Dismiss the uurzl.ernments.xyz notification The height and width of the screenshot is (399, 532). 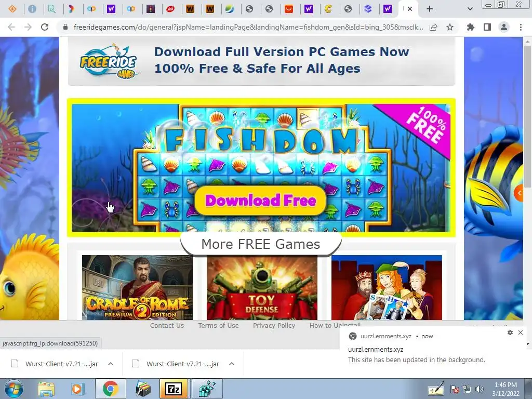521,332
